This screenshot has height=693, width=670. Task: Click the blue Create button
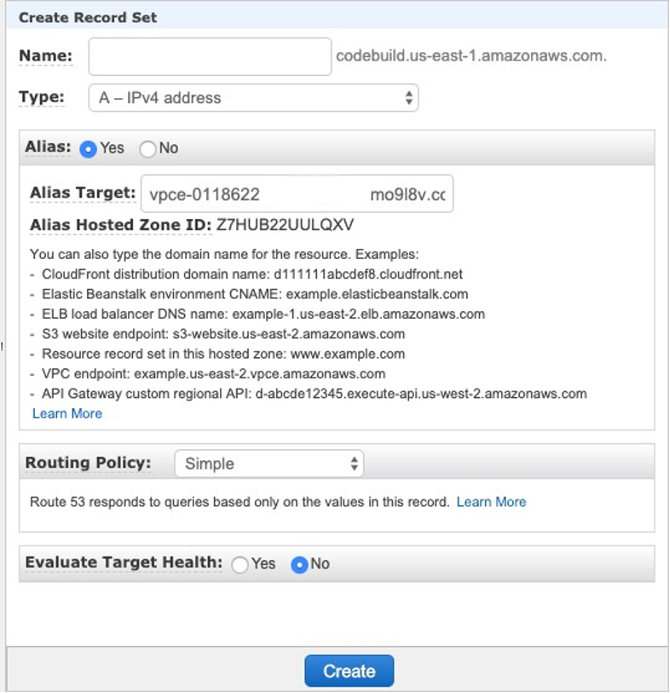click(x=349, y=671)
